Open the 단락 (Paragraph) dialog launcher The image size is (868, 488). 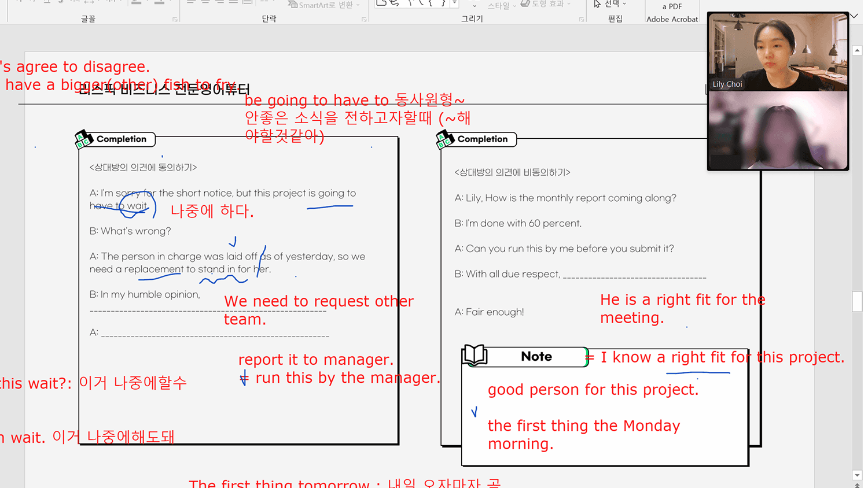[364, 20]
